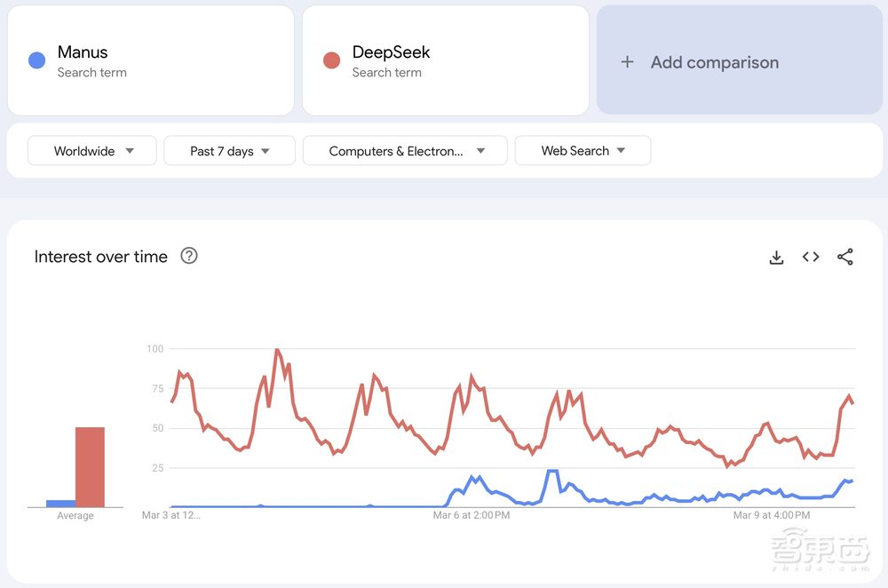Select the blue Manus average bar
The height and width of the screenshot is (588, 888).
62,502
